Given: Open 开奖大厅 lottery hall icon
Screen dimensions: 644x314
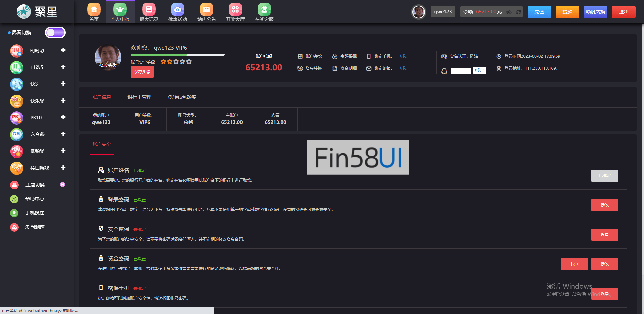Looking at the screenshot, I should [x=235, y=10].
